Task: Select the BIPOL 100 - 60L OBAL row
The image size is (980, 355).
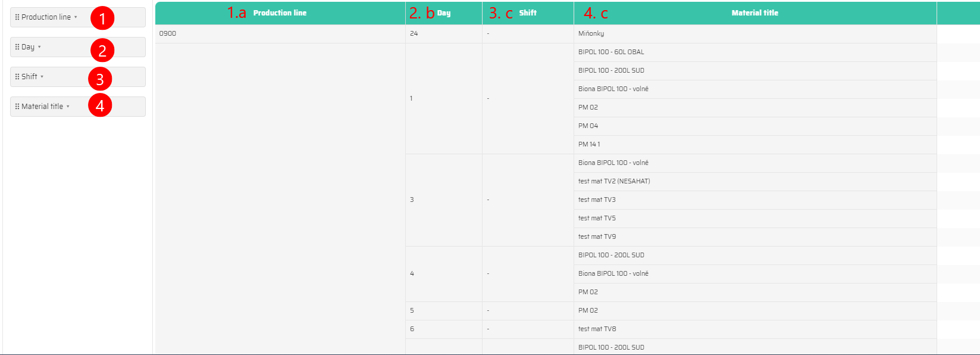Action: (x=611, y=52)
